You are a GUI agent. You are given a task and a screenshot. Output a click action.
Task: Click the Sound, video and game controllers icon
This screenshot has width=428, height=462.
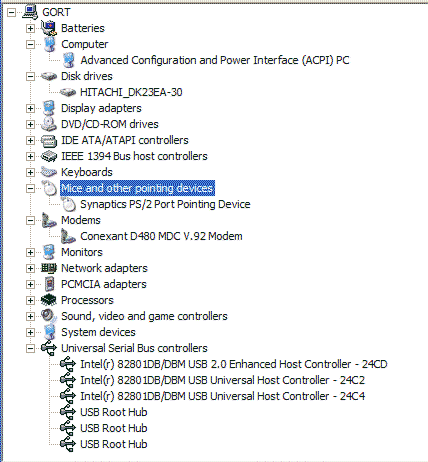pos(49,316)
